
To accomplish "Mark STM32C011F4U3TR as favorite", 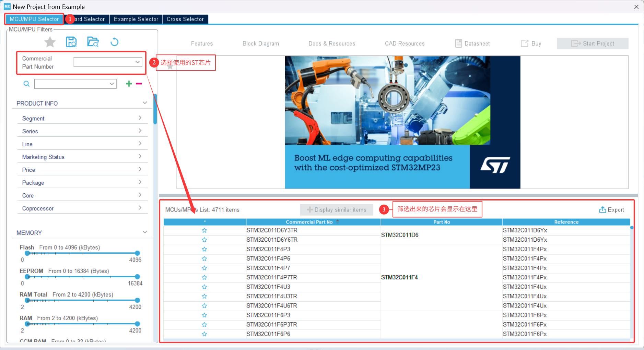I will point(204,296).
